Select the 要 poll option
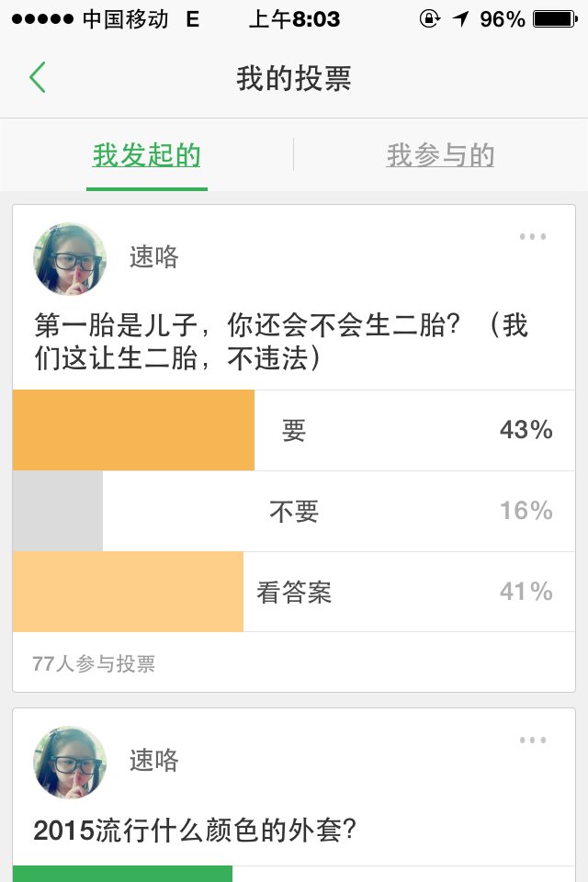 (x=294, y=430)
